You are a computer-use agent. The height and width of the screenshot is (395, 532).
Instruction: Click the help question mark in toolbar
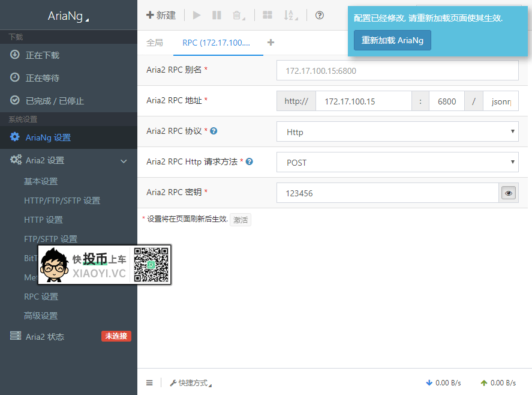tap(319, 15)
